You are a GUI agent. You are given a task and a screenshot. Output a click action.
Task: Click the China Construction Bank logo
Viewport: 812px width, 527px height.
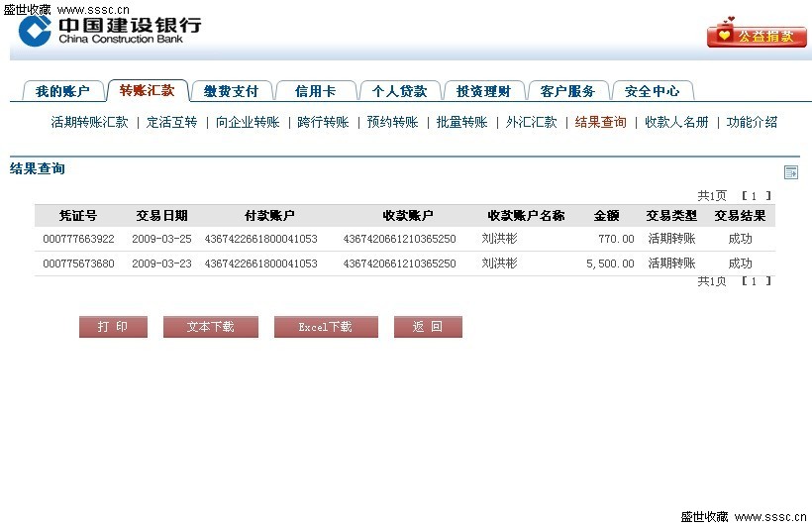pyautogui.click(x=110, y=31)
